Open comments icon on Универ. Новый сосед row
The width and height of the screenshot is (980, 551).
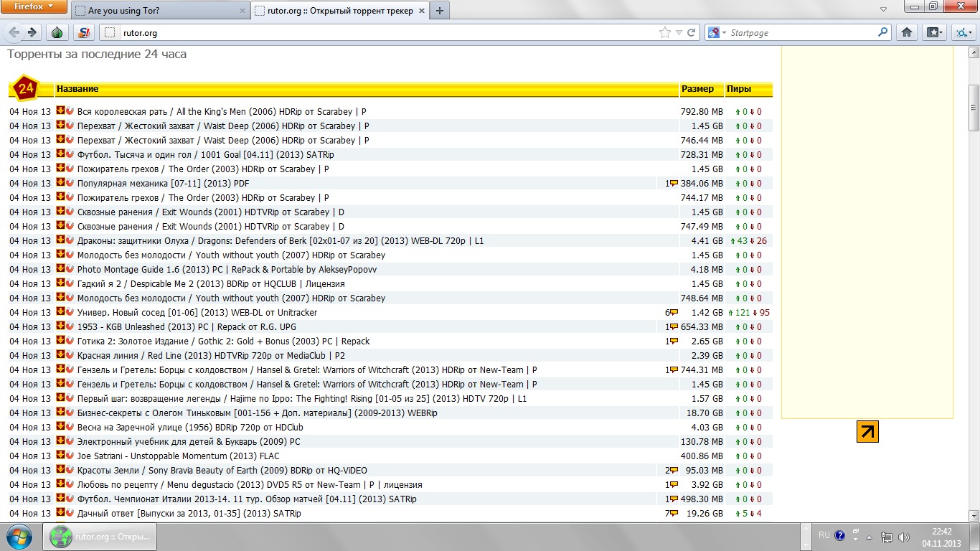tap(674, 312)
